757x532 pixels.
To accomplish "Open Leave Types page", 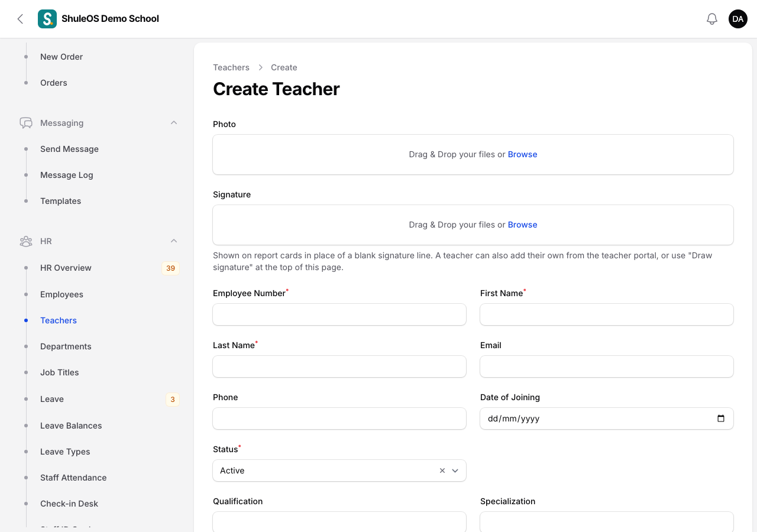I will pos(65,452).
